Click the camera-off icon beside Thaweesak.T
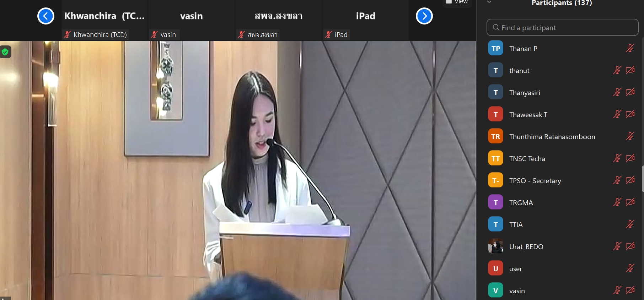This screenshot has height=300, width=644. 630,114
